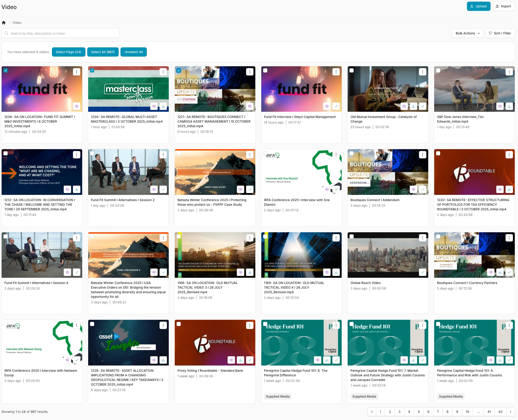This screenshot has height=420, width=518.
Task: Uncheck the 1208 Fund Fit Summit video checkbox
Action: [x=6, y=70]
